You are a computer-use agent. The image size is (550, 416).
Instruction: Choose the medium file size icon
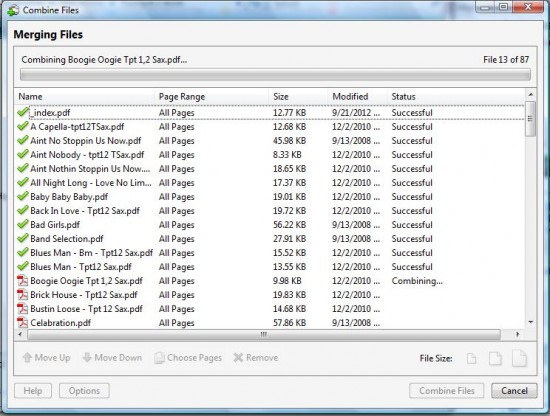tap(495, 358)
